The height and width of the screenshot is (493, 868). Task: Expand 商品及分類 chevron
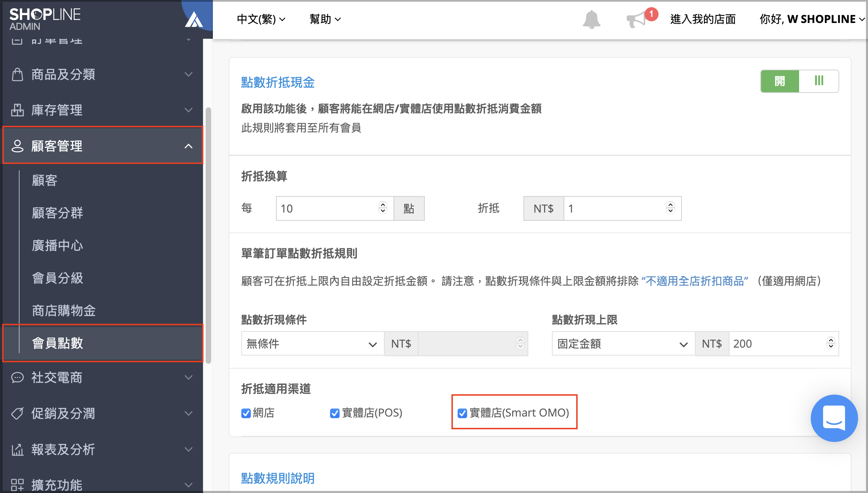[189, 74]
